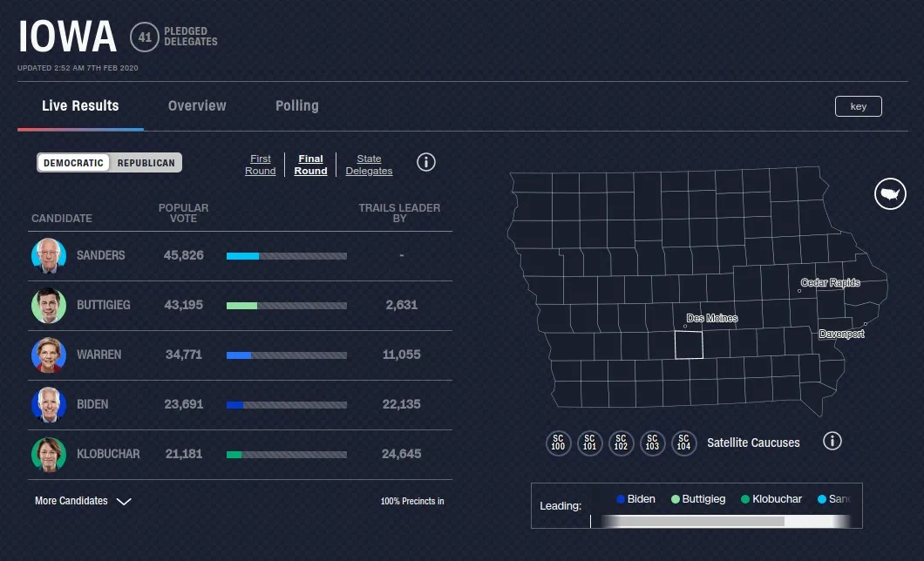Image resolution: width=924 pixels, height=561 pixels.
Task: Click Sanders vote count 45,826
Action: (184, 255)
